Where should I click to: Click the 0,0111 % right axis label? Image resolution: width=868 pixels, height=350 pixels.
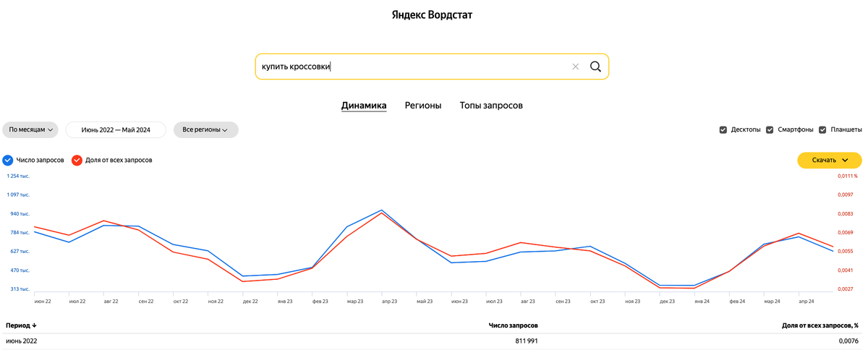pos(847,176)
